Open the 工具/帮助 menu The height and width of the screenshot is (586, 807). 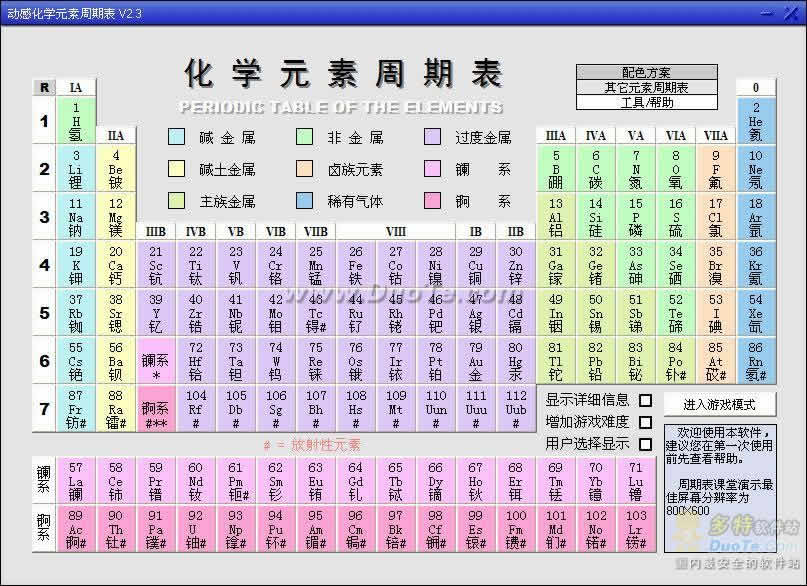(x=646, y=102)
